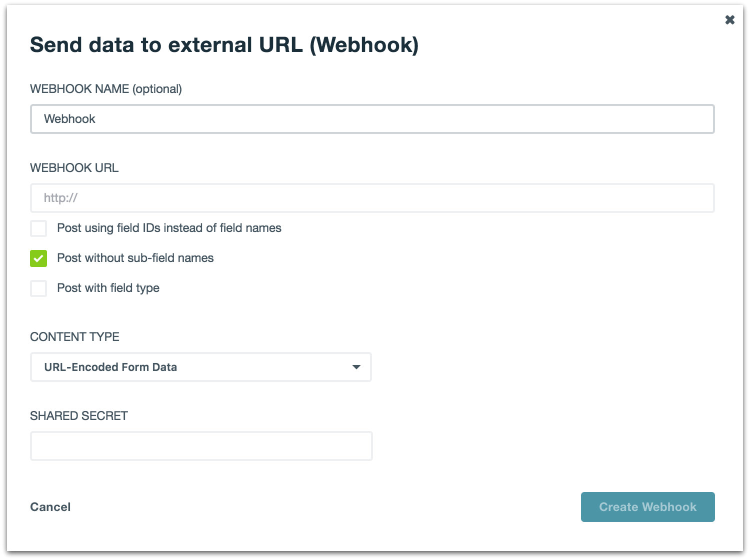The height and width of the screenshot is (560, 750).
Task: Click the 'Post without sub-field names' label
Action: (135, 258)
